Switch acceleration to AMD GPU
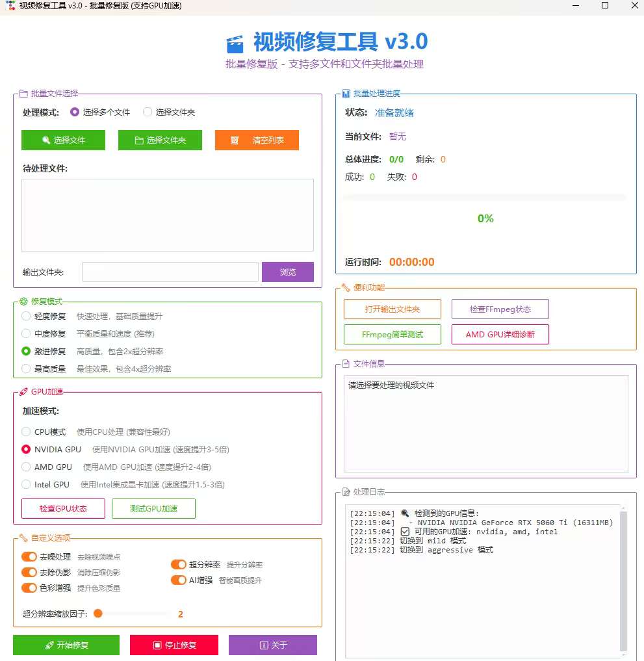 click(26, 467)
